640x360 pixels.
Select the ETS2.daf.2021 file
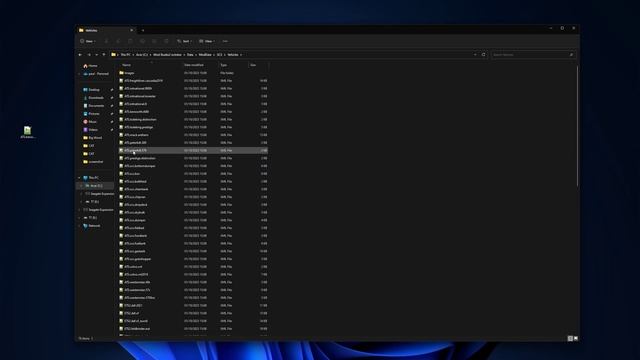coord(193,306)
